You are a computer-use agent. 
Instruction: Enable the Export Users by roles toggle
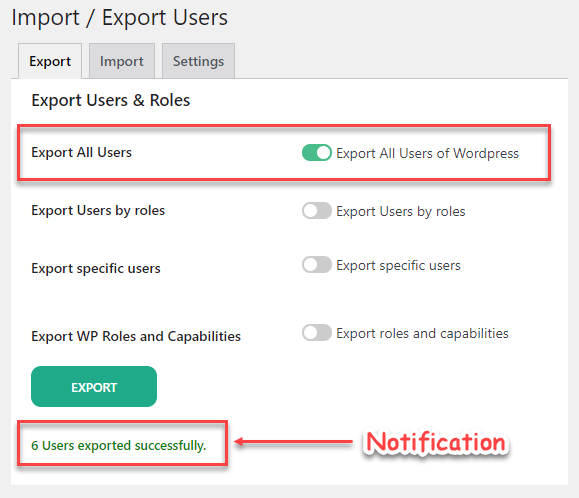tap(316, 211)
